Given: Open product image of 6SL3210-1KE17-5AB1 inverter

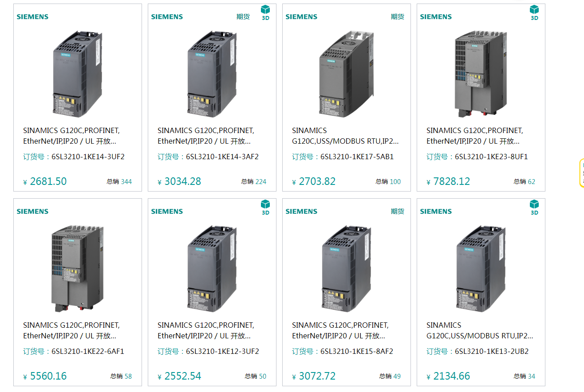Looking at the screenshot, I should tap(347, 74).
